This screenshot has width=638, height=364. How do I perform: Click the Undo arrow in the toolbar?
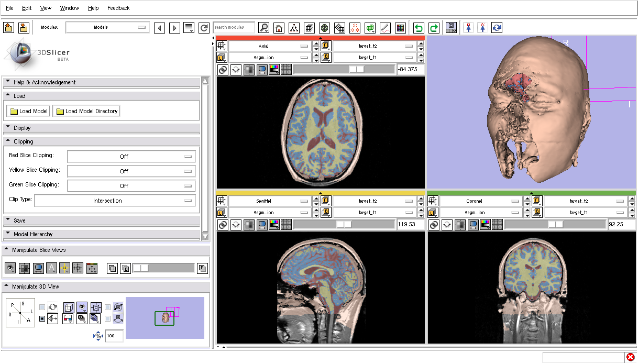click(x=419, y=28)
